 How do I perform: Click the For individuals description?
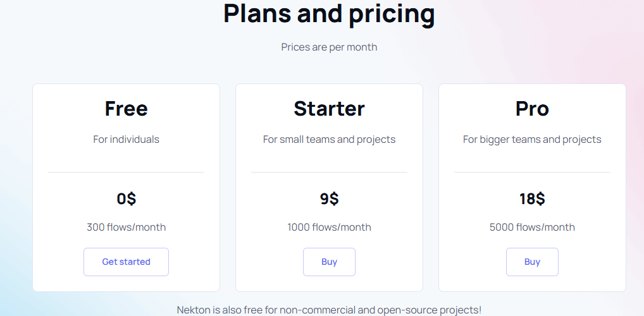point(126,139)
